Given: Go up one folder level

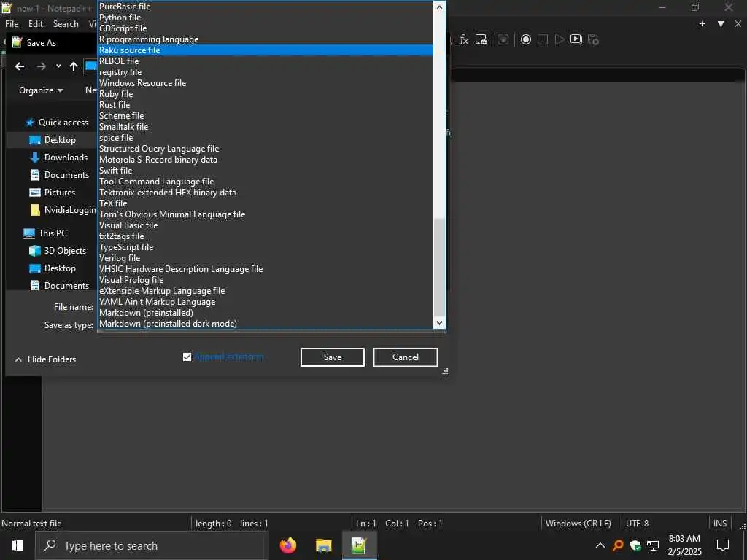Looking at the screenshot, I should [x=74, y=66].
